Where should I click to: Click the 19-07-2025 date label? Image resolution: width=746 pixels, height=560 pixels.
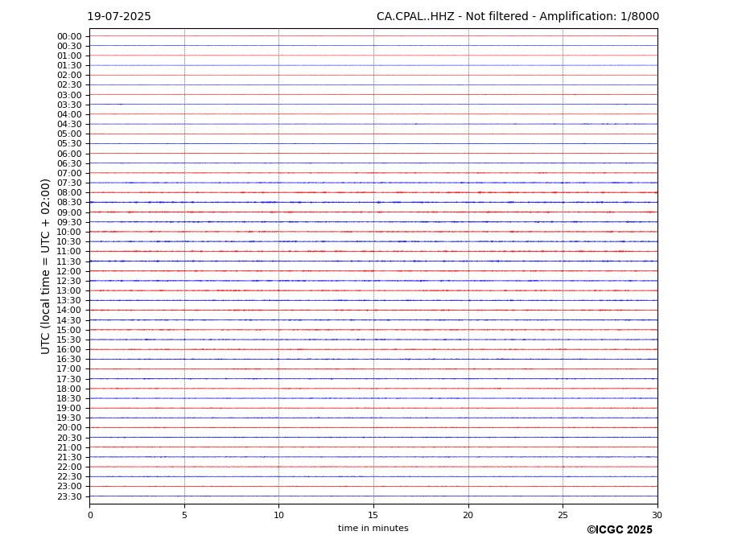point(119,17)
